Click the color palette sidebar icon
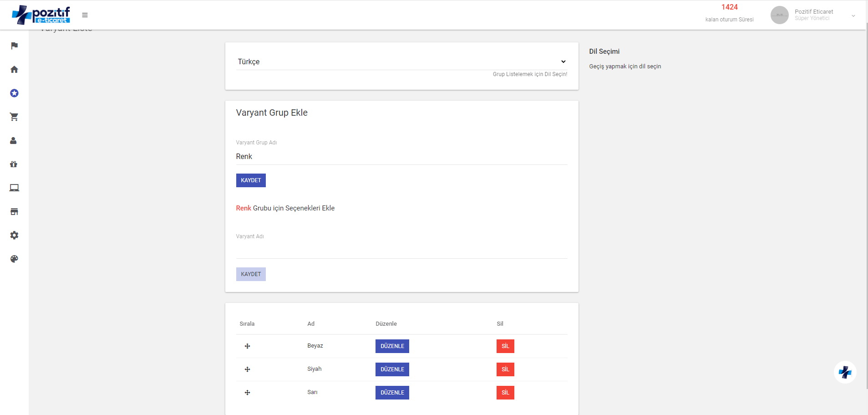 (14, 259)
